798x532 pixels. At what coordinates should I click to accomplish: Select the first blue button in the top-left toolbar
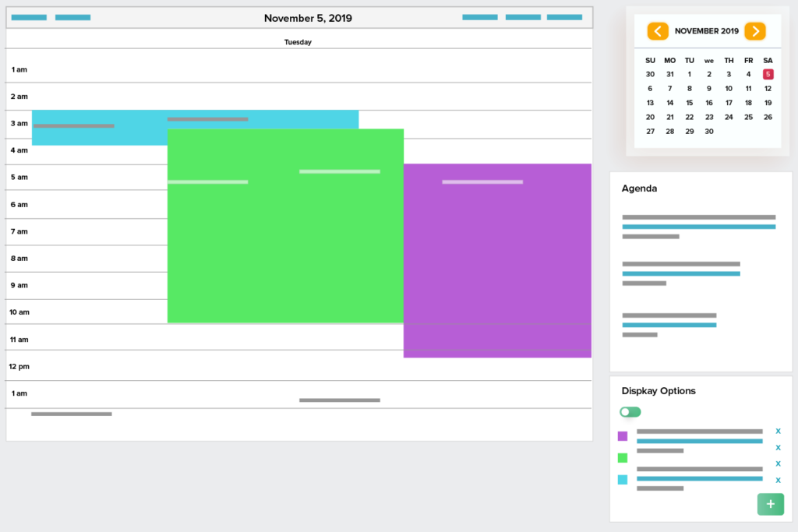coord(29,16)
